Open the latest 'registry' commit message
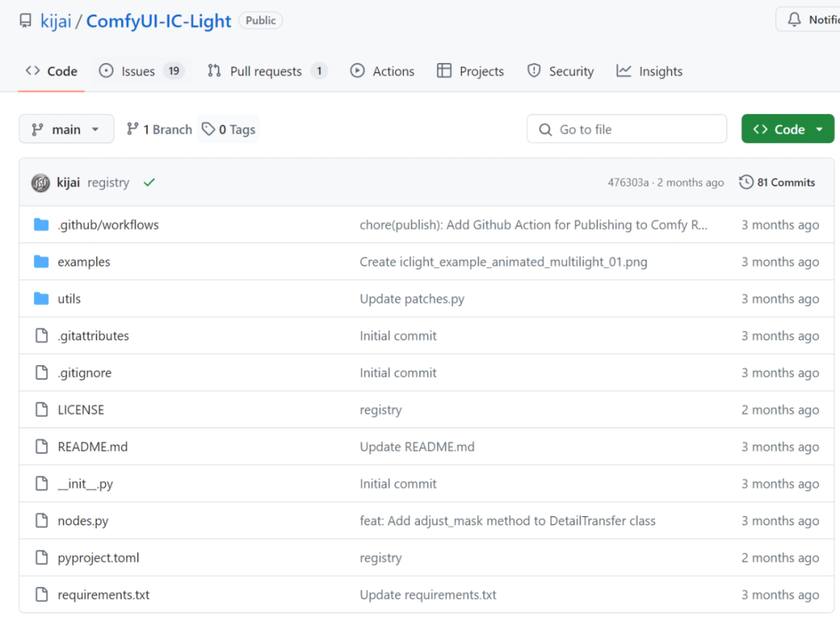The width and height of the screenshot is (840, 621). point(108,183)
